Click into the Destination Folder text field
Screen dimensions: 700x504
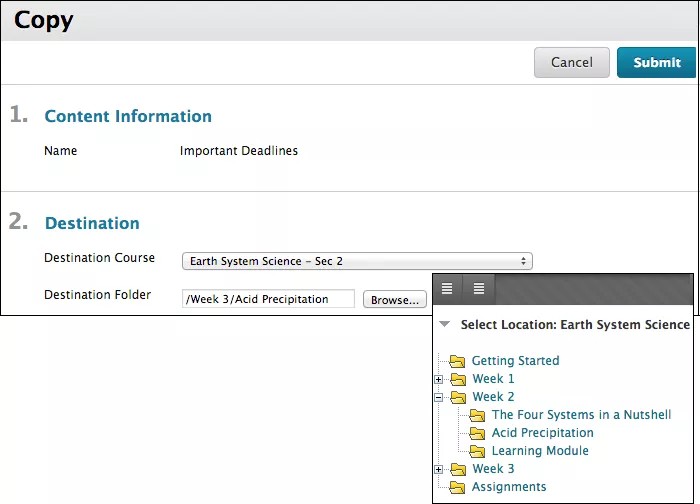point(268,299)
